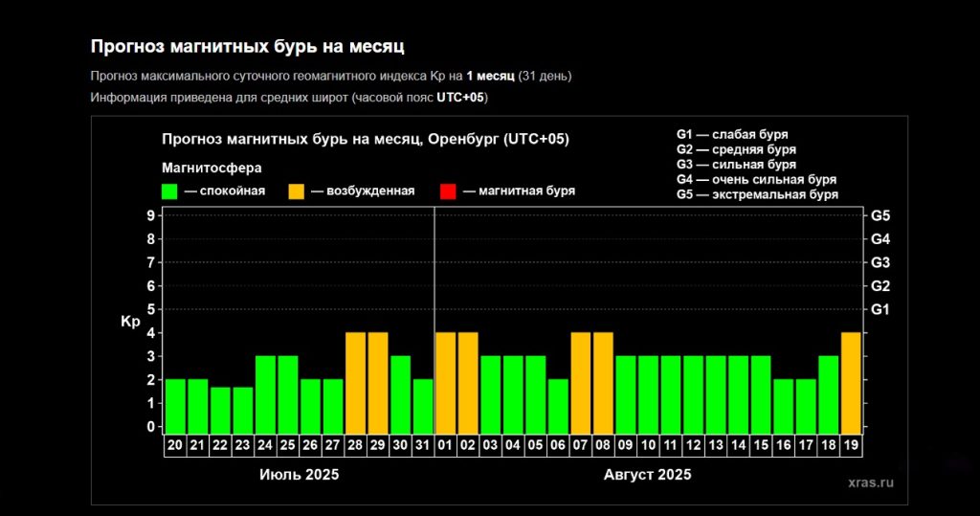Click the date label 31 on the x-axis
Screen dimensions: 980x516
(424, 445)
